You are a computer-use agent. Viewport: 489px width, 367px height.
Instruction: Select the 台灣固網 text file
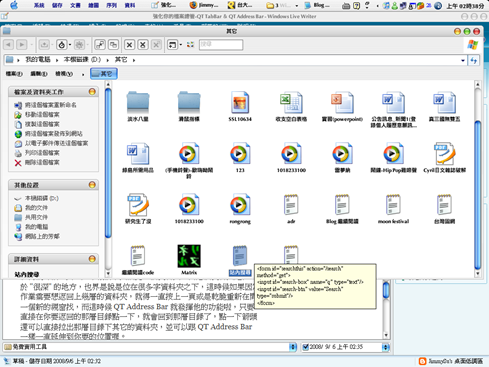pos(444,209)
